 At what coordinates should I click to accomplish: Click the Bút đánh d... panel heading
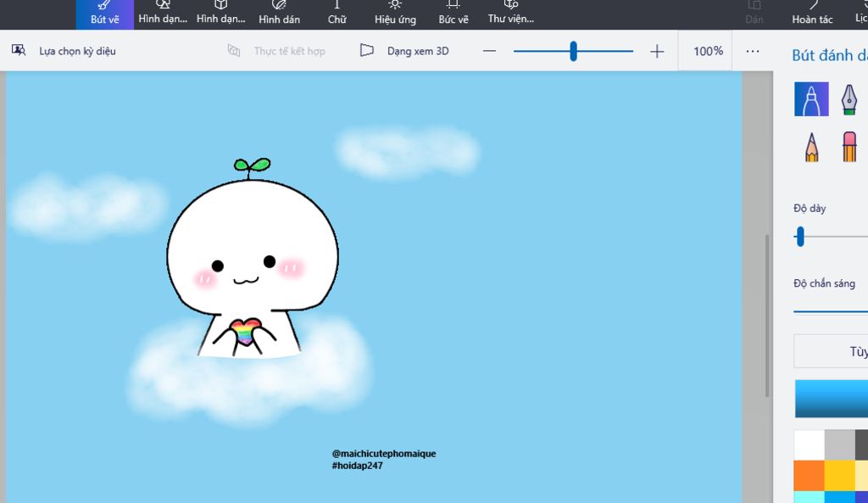[x=830, y=55]
